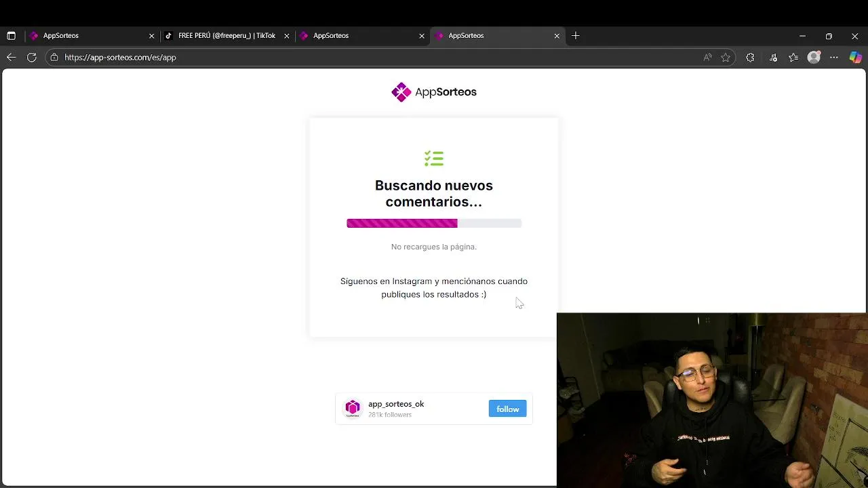Close the active fourth AppSorteos tab
The width and height of the screenshot is (868, 488).
[x=557, y=36]
